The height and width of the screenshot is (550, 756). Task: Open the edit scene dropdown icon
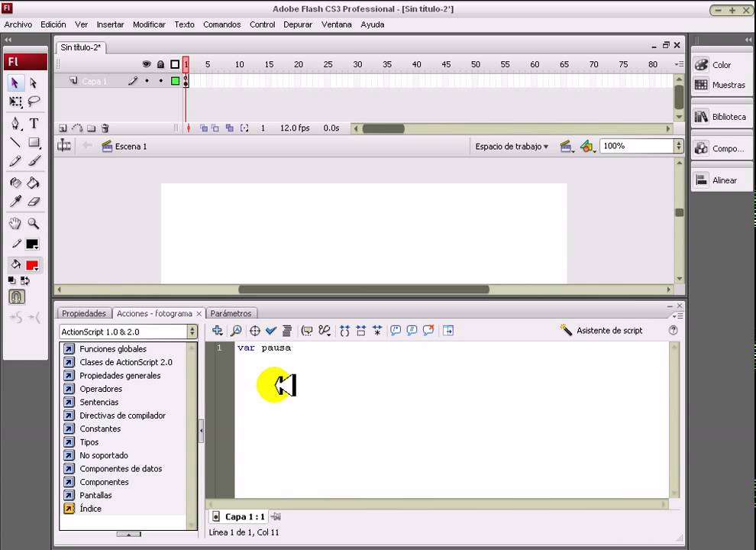[566, 147]
